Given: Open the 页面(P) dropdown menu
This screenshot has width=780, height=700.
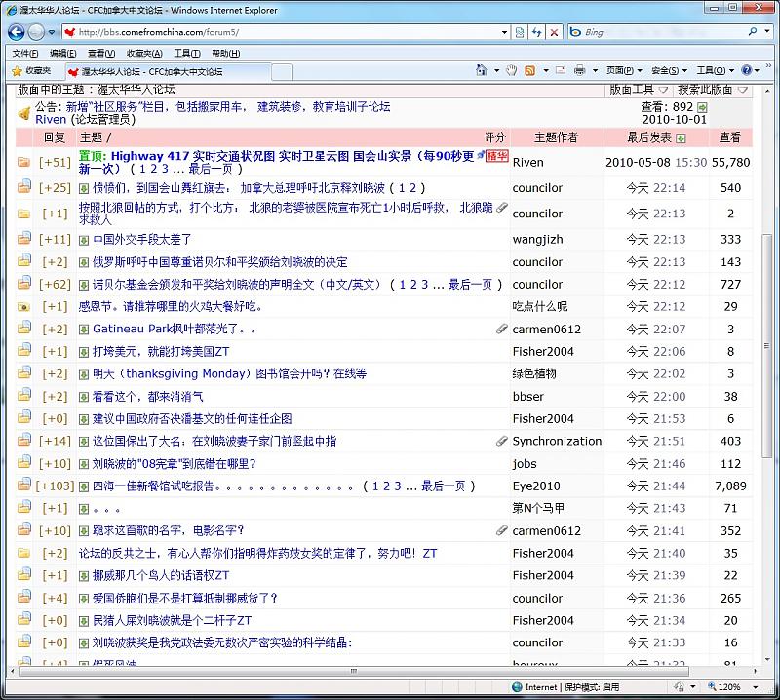Looking at the screenshot, I should point(620,71).
